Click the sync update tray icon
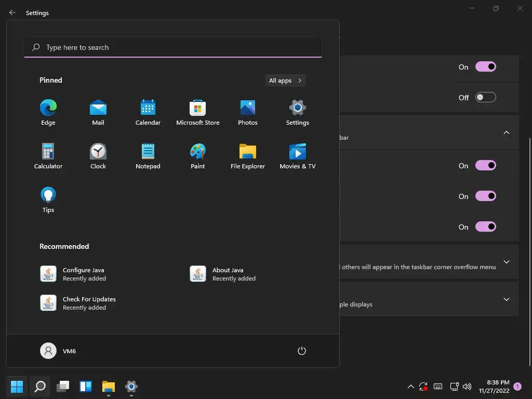 click(x=423, y=387)
